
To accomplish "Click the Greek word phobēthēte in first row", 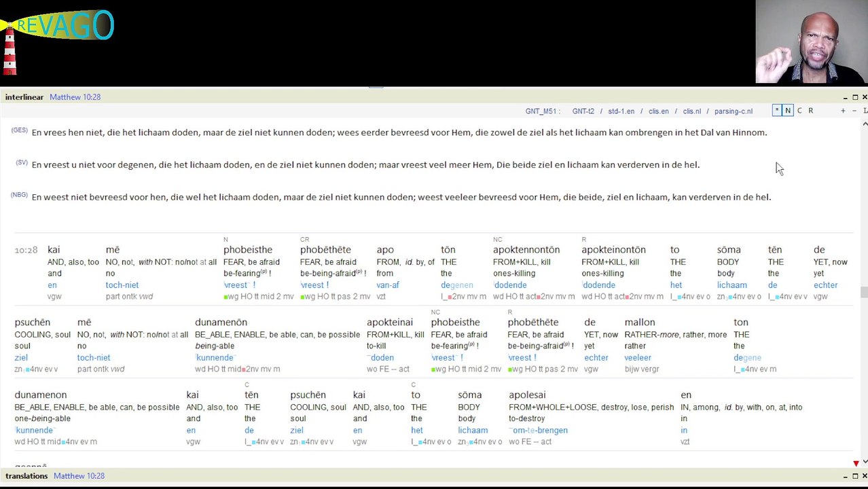I will pyautogui.click(x=325, y=250).
